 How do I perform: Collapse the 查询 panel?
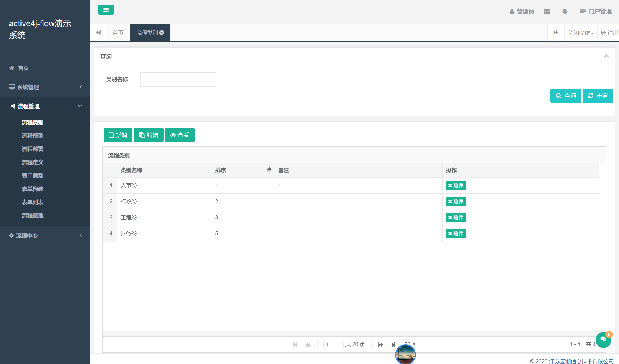[x=607, y=56]
